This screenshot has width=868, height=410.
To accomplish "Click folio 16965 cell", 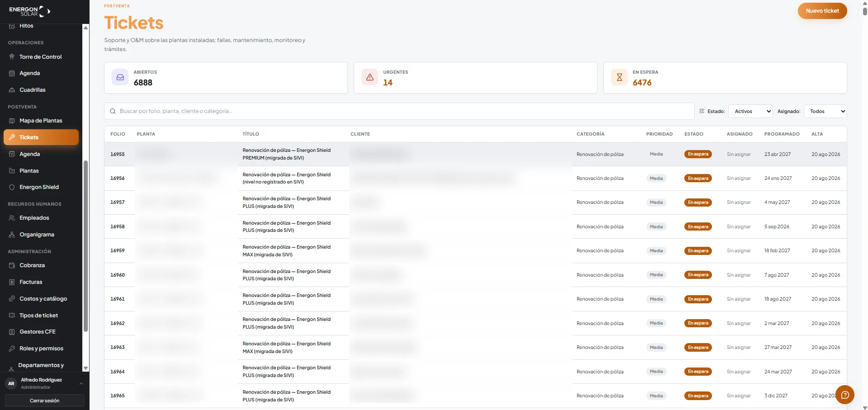I will (x=118, y=396).
